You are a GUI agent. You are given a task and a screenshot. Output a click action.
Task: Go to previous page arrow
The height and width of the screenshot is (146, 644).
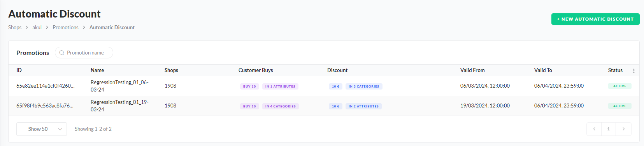594,129
